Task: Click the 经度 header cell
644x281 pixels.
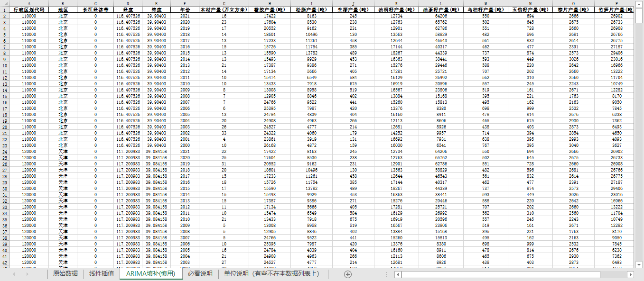Action: coord(128,9)
